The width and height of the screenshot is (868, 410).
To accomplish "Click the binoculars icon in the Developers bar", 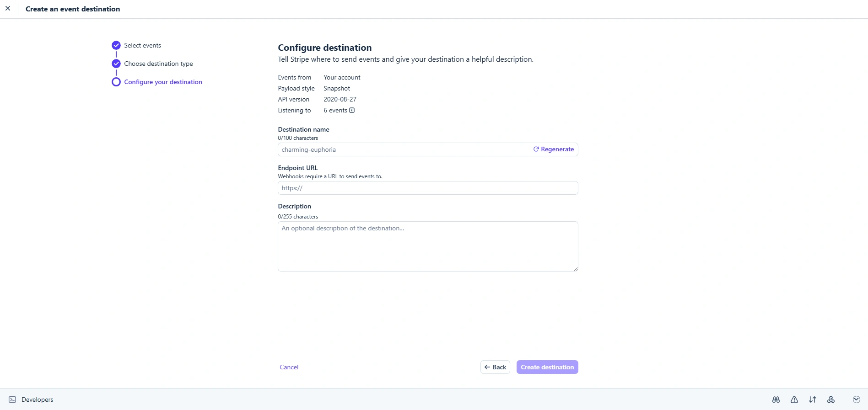I will pos(776,399).
